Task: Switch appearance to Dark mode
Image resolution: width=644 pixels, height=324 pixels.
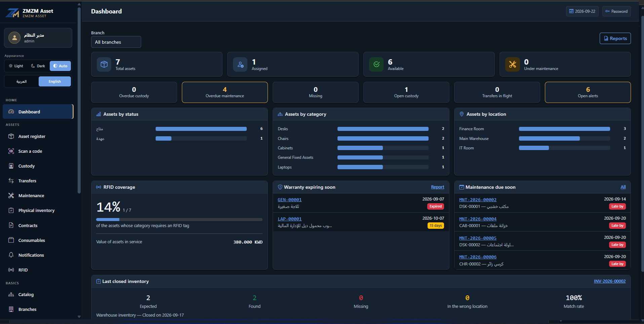Action: 38,66
